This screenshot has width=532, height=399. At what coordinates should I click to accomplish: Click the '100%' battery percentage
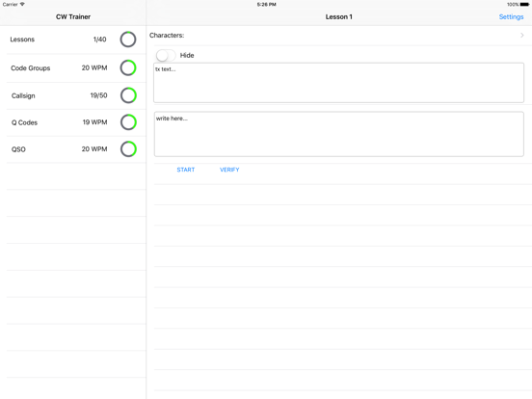(x=513, y=5)
